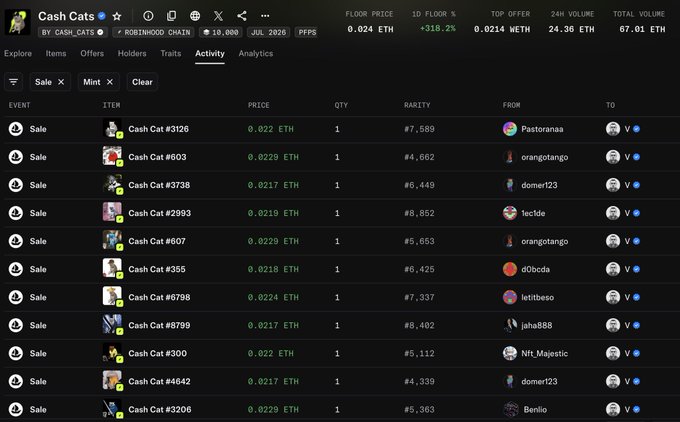The height and width of the screenshot is (422, 680).
Task: Click the RARITY column header
Action: (417, 105)
